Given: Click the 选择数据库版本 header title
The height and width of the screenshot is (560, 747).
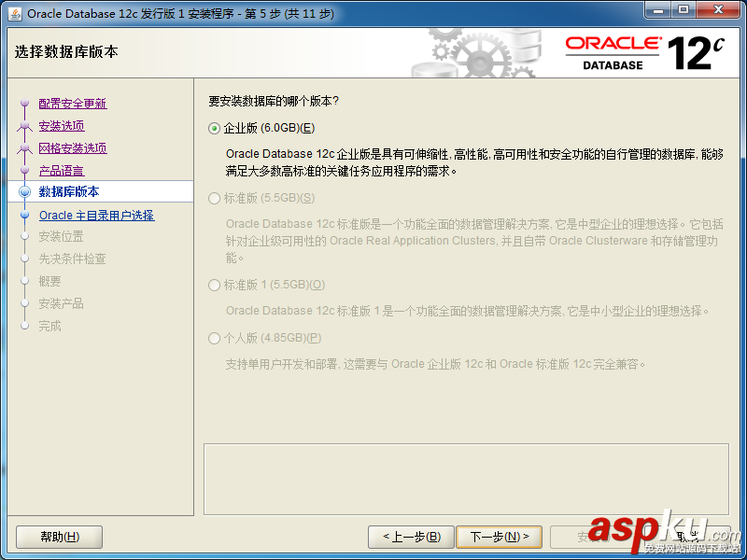Looking at the screenshot, I should click(66, 51).
